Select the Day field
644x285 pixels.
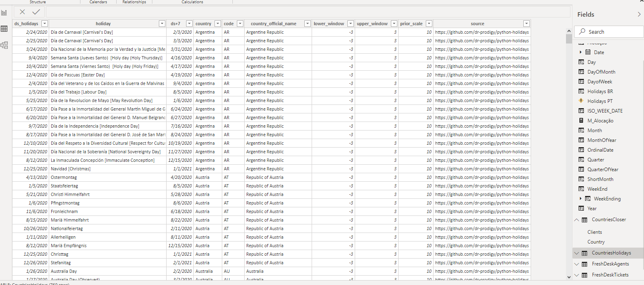pos(592,62)
